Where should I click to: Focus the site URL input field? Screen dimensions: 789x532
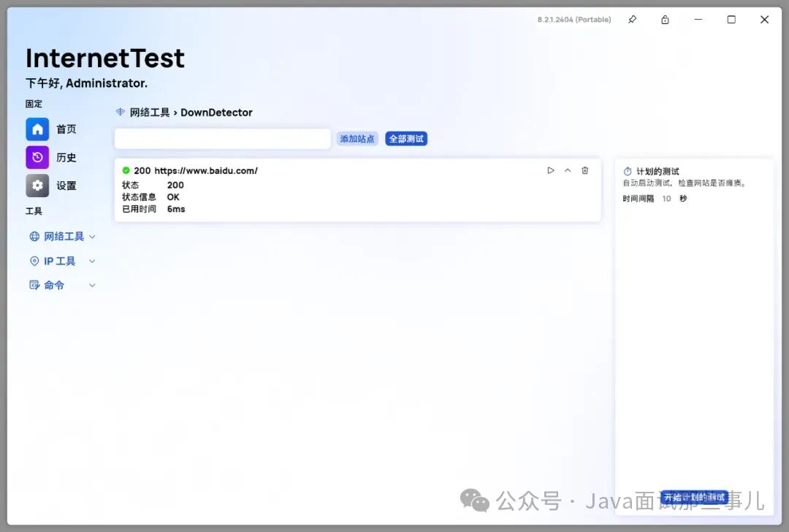(222, 139)
